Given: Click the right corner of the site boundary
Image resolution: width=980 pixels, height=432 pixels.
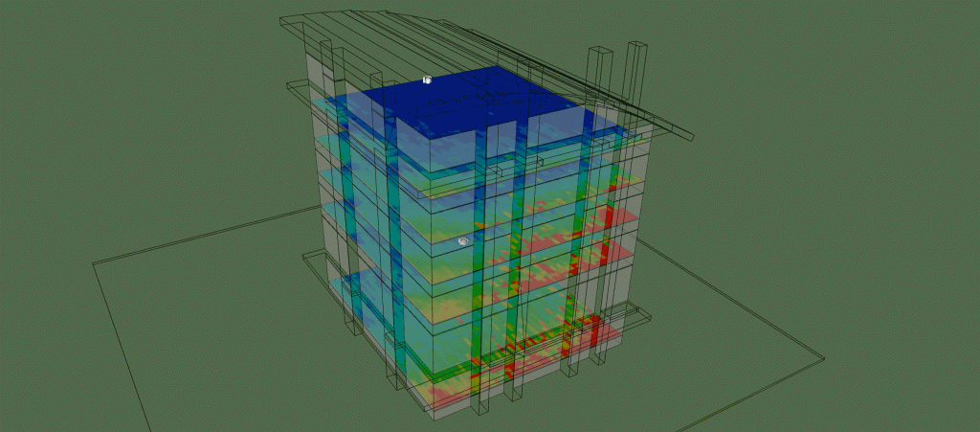Looking at the screenshot, I should click(823, 359).
